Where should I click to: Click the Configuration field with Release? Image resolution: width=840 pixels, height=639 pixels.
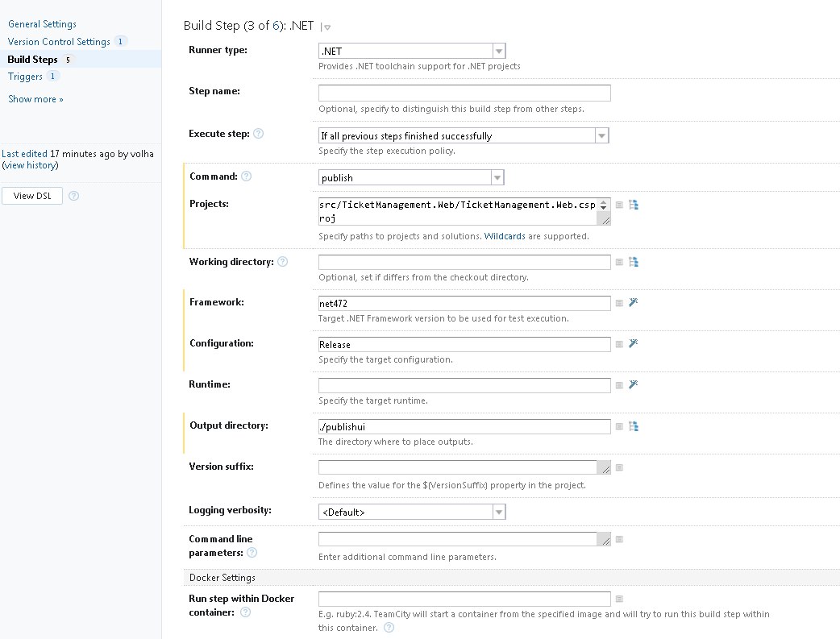pyautogui.click(x=464, y=344)
